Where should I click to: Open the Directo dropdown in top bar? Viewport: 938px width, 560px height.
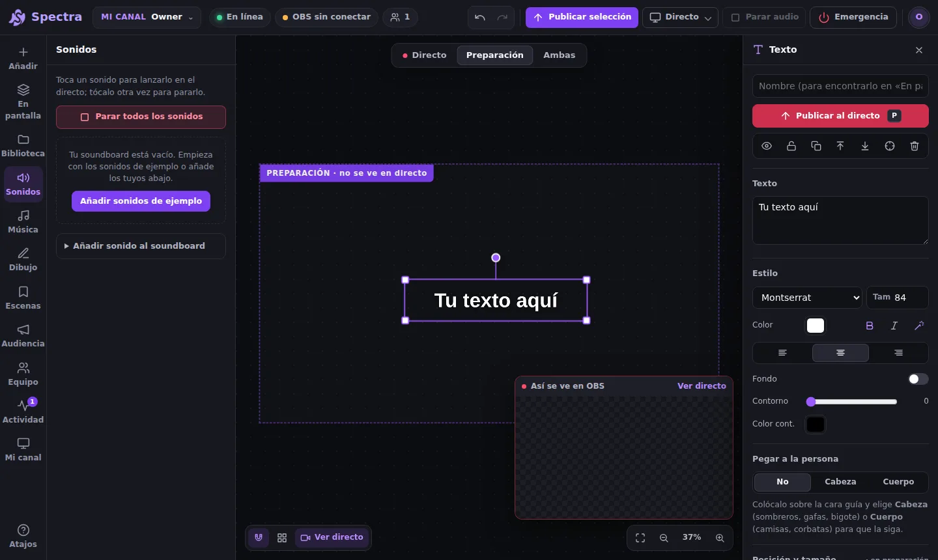[x=680, y=17]
